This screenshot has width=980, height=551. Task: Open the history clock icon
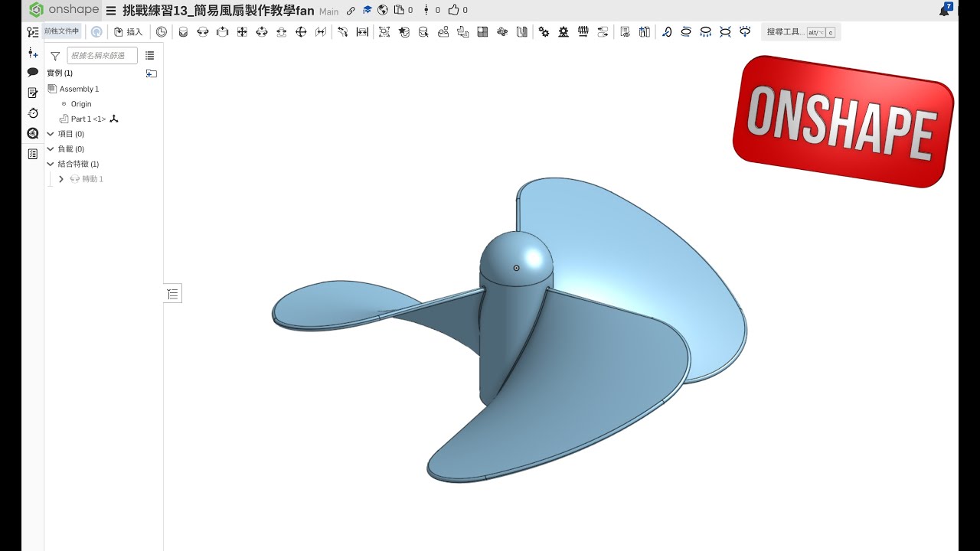[x=161, y=32]
